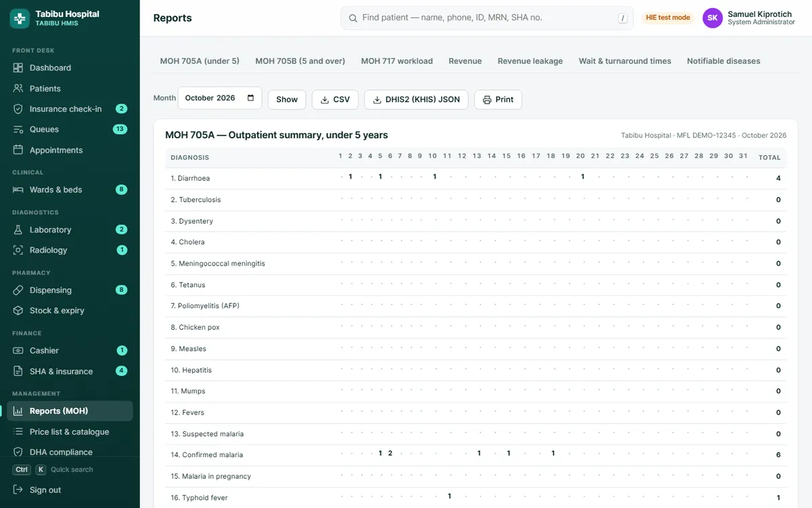Open the Stock & expiry box icon

(x=18, y=310)
